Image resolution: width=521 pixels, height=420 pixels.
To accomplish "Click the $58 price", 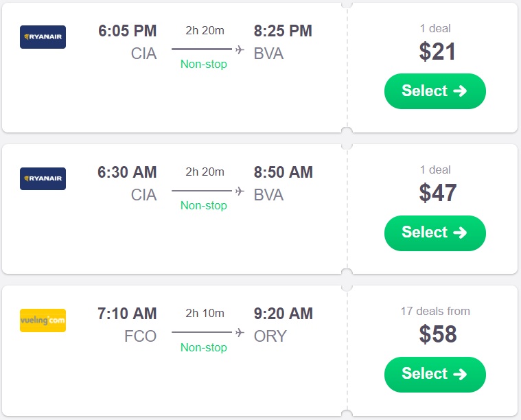I will click(x=437, y=335).
